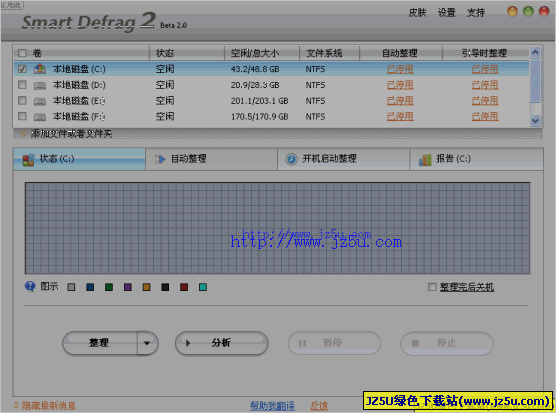556x413 pixels.
Task: Sort by 空闲/总大小 column header
Action: point(262,53)
